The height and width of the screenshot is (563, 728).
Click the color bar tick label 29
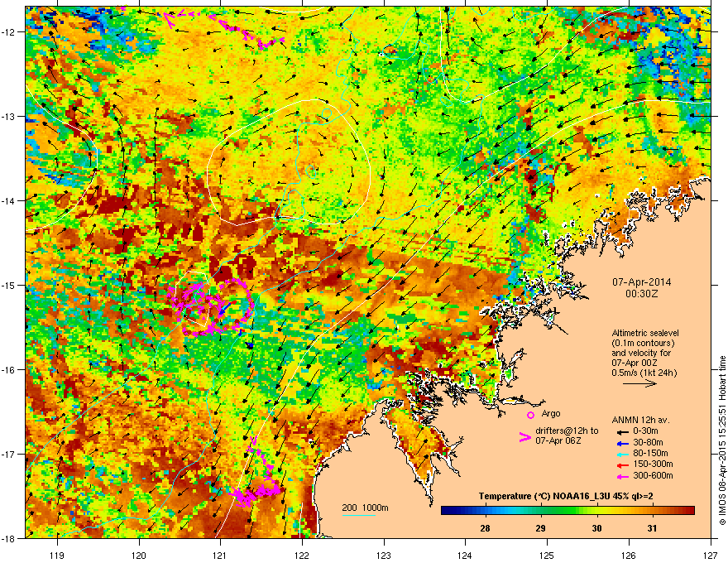541,528
